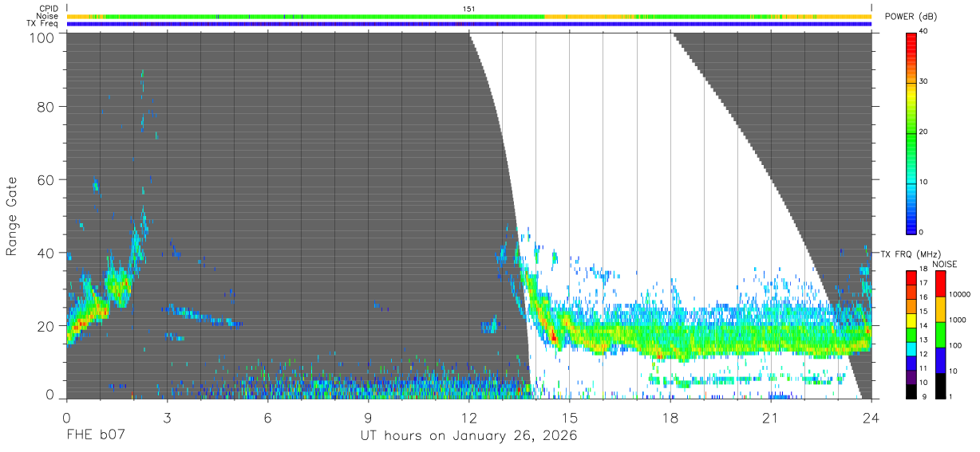Click the blue TX Freq strip above the plot
Screen dimensions: 980x452
click(468, 24)
